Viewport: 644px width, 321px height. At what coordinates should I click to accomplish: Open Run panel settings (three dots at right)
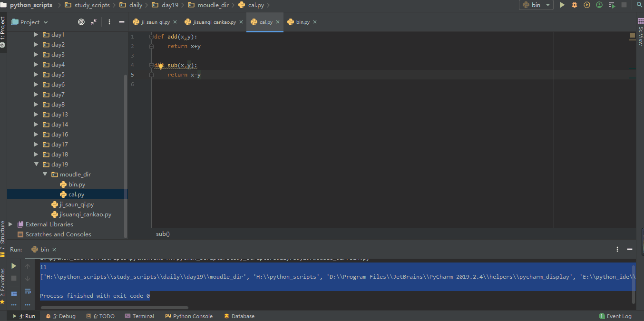(618, 249)
